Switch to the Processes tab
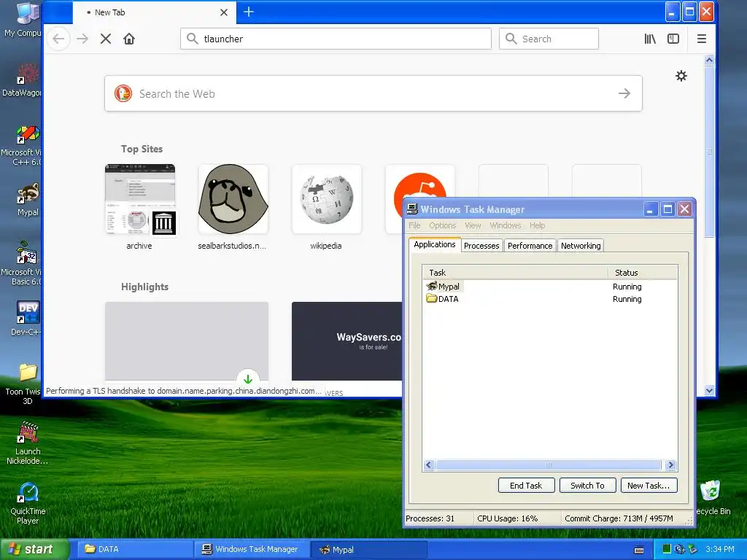747x560 pixels. (481, 246)
